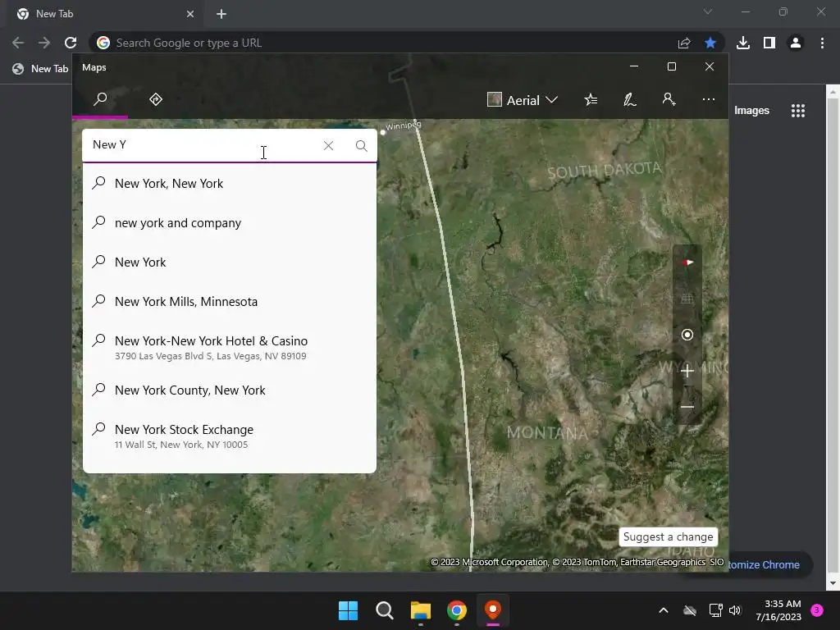Screen dimensions: 840x630
Task: Toggle Chrome side panel icon
Action: [769, 43]
